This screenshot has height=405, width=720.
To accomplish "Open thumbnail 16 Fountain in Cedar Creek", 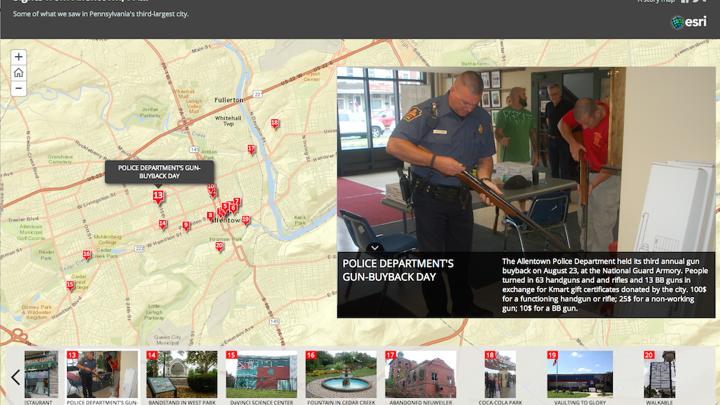I will tap(341, 374).
